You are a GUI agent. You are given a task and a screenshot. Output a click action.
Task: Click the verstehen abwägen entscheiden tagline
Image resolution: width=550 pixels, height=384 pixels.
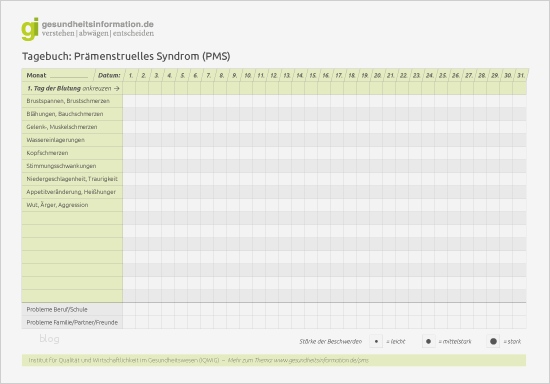98,33
